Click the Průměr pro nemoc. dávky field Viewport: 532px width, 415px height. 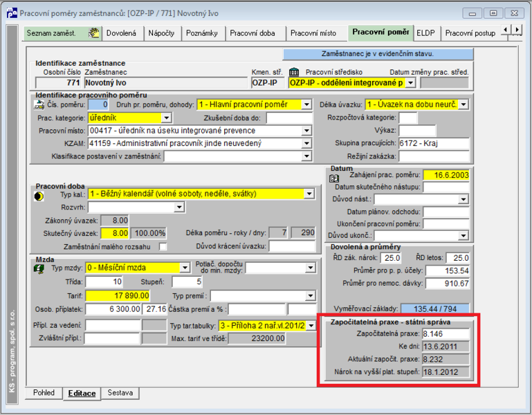pos(448,284)
